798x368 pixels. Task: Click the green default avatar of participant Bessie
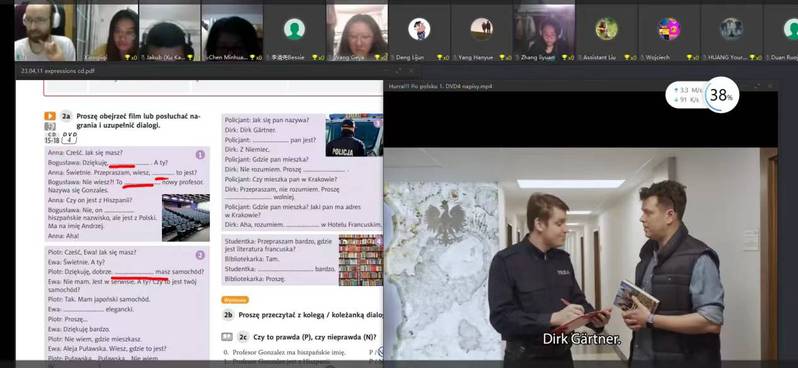294,29
